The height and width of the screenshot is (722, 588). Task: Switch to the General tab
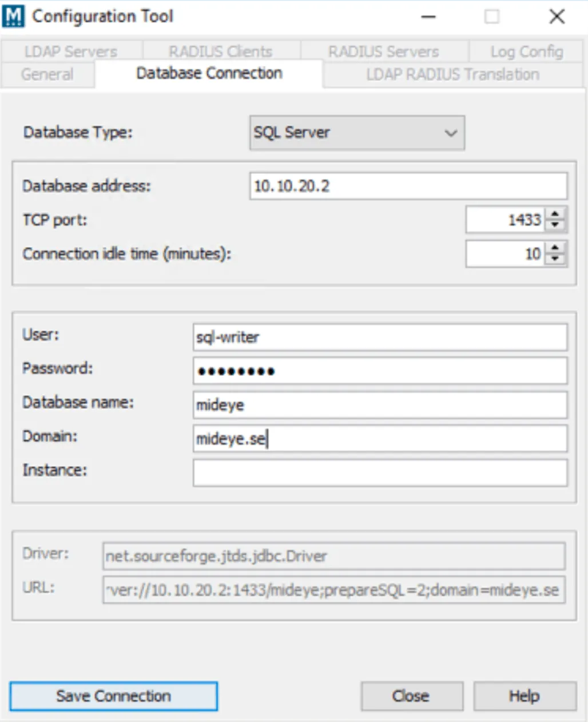click(x=47, y=73)
